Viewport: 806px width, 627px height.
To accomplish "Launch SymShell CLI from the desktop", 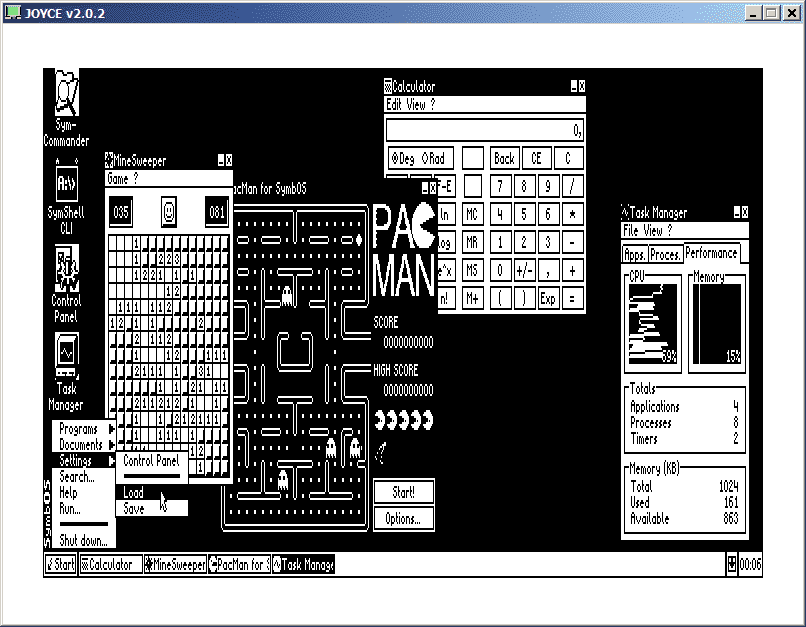I will coord(67,185).
